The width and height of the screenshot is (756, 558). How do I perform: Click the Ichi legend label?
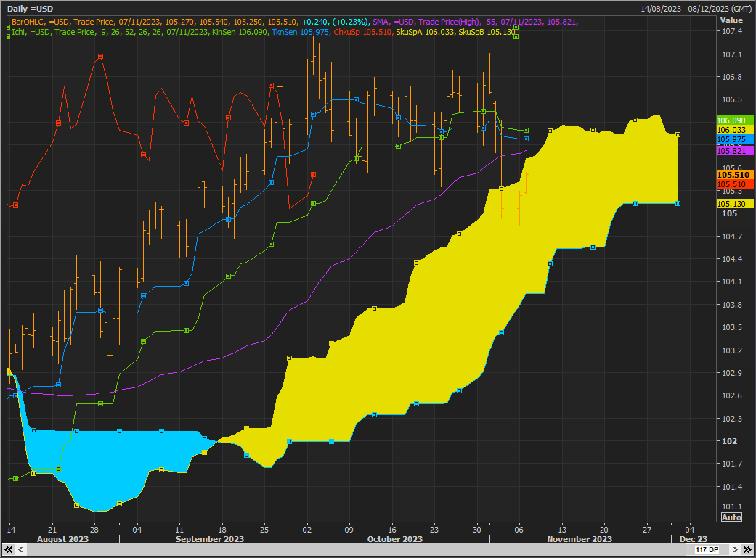click(x=19, y=32)
